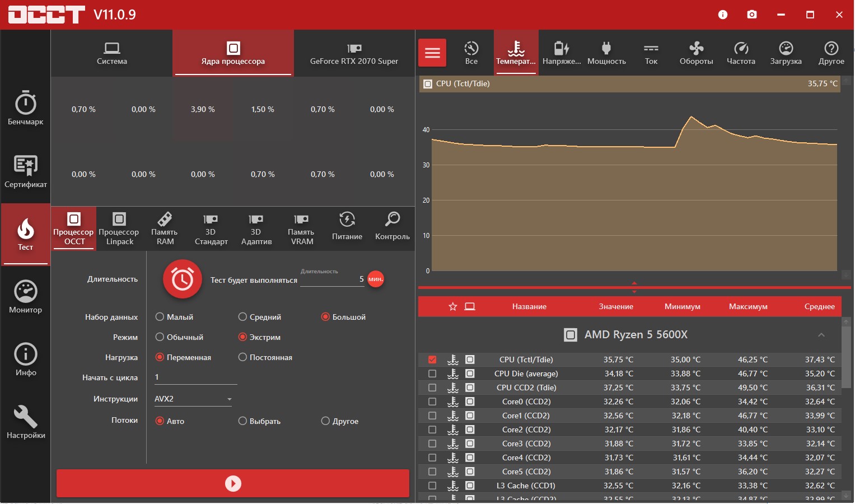Choose the 3D Адаптив test

(x=256, y=228)
